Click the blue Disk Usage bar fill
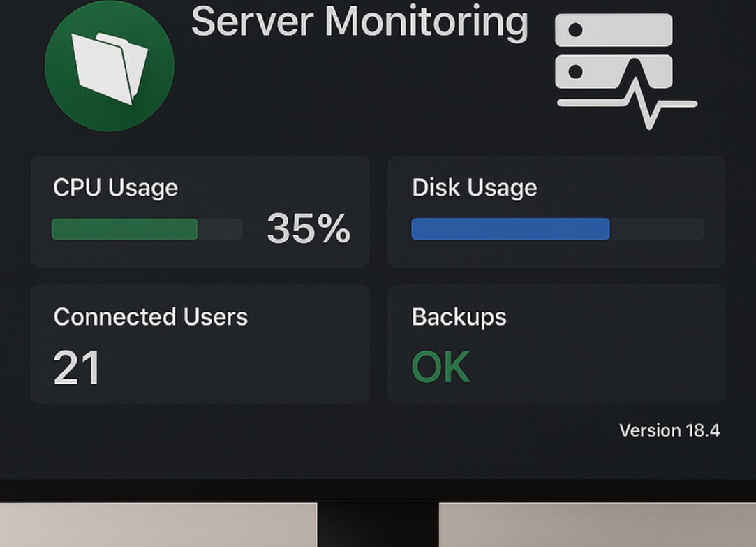The height and width of the screenshot is (547, 756). pos(510,229)
